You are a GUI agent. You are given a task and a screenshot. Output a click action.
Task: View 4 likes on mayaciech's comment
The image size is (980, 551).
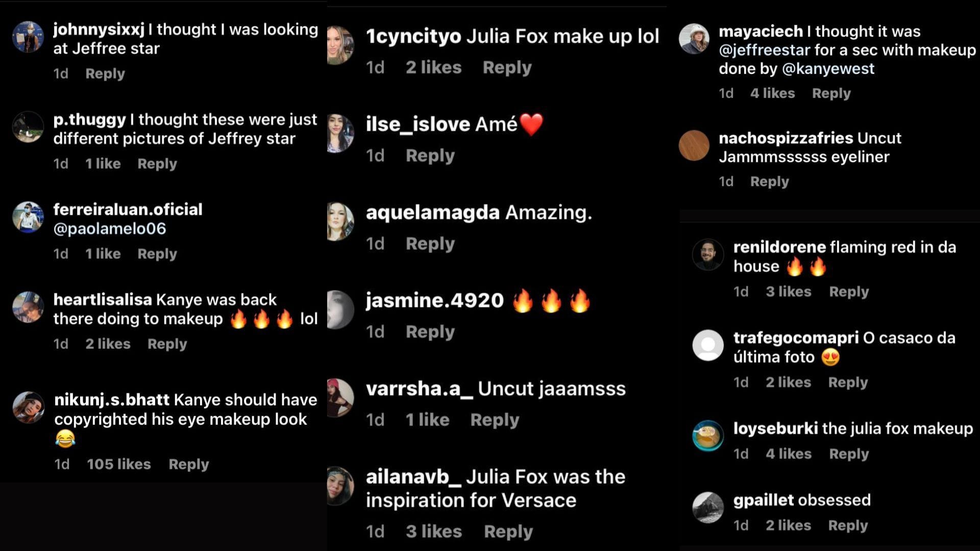[x=773, y=93]
